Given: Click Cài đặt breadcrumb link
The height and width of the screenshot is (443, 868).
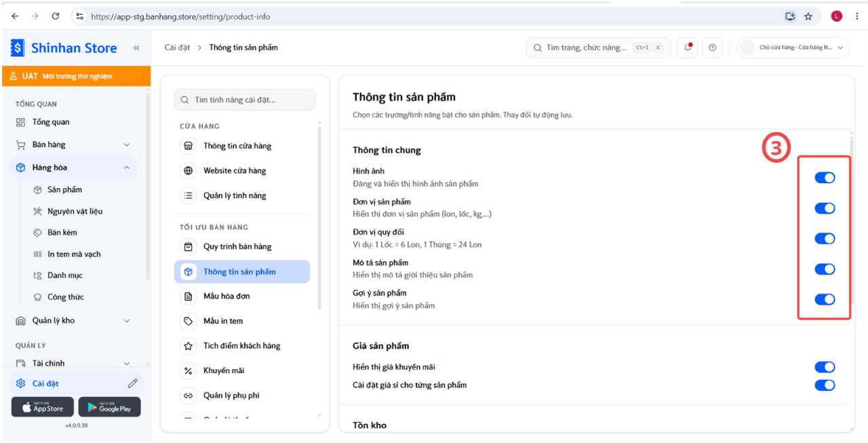Looking at the screenshot, I should click(178, 47).
